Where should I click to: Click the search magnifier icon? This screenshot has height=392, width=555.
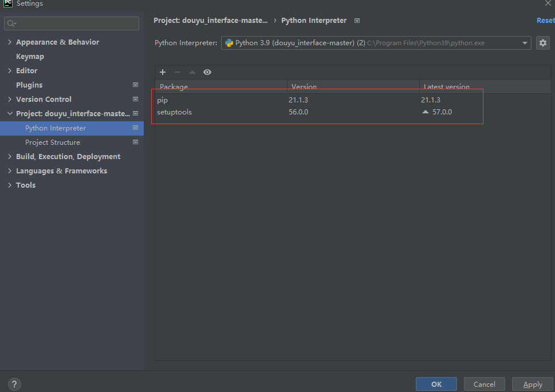click(11, 23)
